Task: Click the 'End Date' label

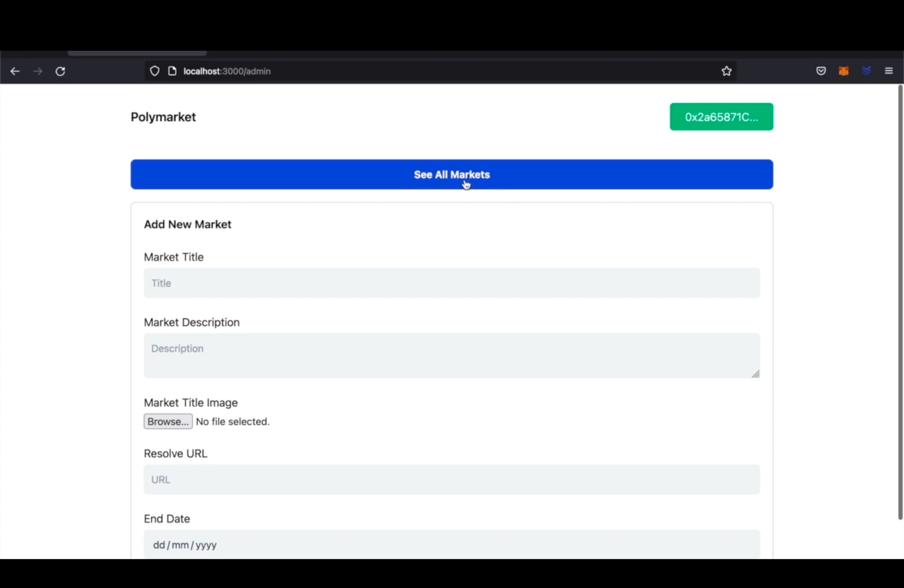Action: click(x=167, y=519)
